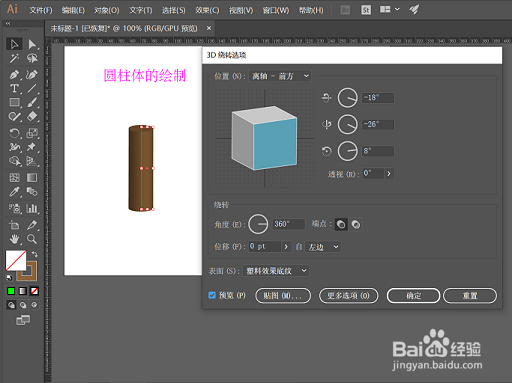
Task: Select the Hand tool
Action: click(x=14, y=239)
